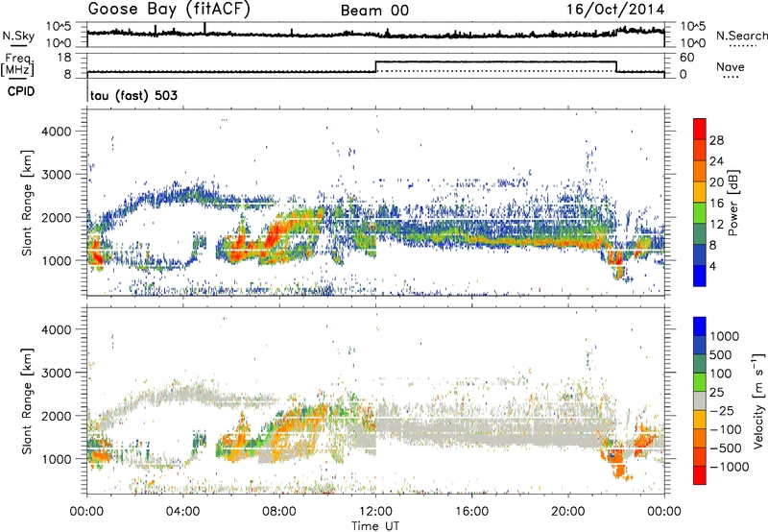Pick the gray ±25 velocity colorbar swatch

pos(700,400)
